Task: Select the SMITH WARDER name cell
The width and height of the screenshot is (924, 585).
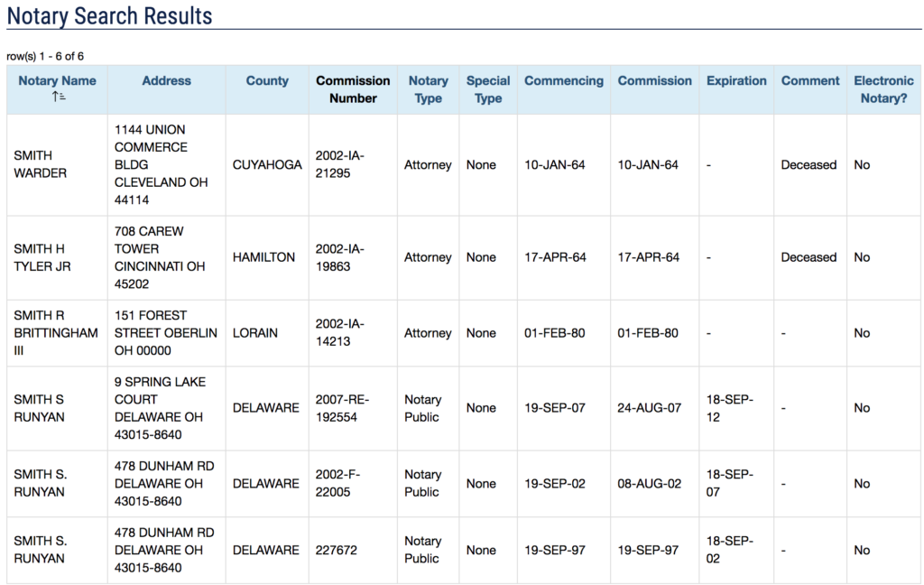Action: (40, 164)
